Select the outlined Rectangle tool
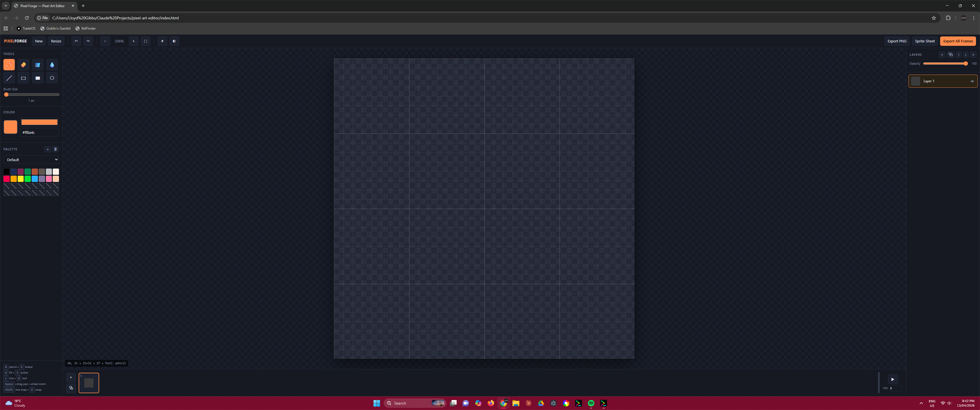Screen dimensions: 980x410 [x=23, y=78]
